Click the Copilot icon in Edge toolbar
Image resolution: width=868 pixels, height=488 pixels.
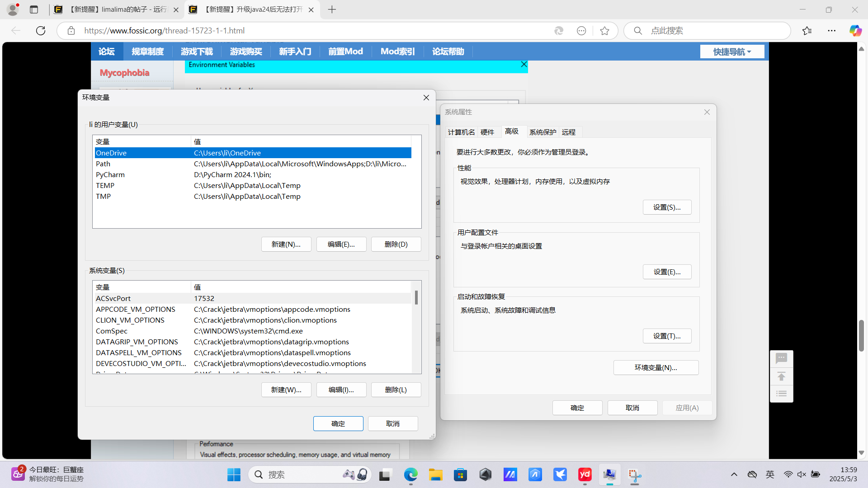coord(856,30)
